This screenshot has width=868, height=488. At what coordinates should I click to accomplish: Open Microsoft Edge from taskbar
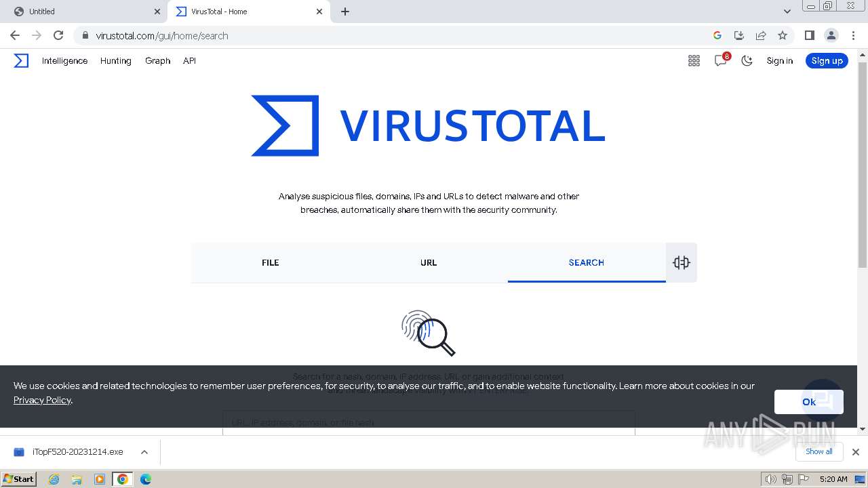(146, 479)
